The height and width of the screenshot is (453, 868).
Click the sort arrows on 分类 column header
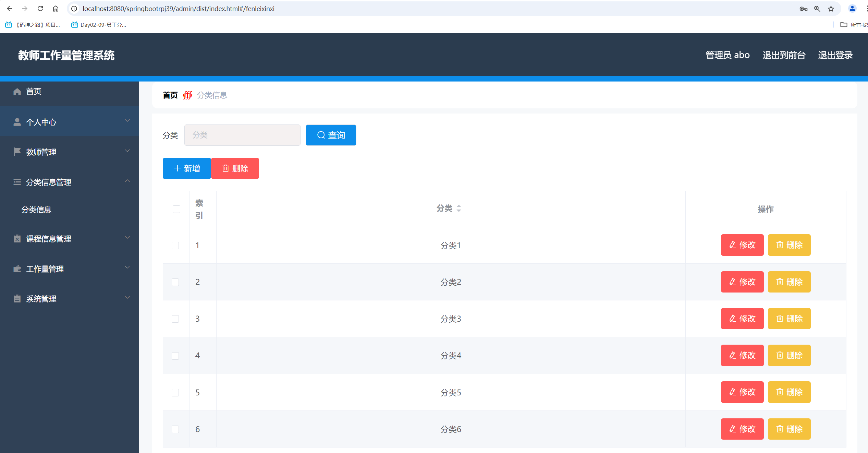459,208
